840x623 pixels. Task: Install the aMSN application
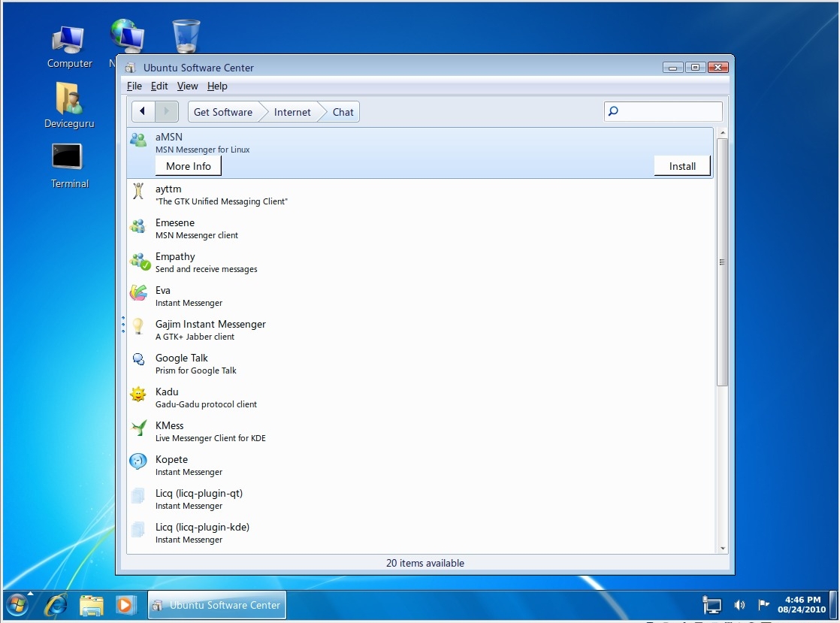682,166
